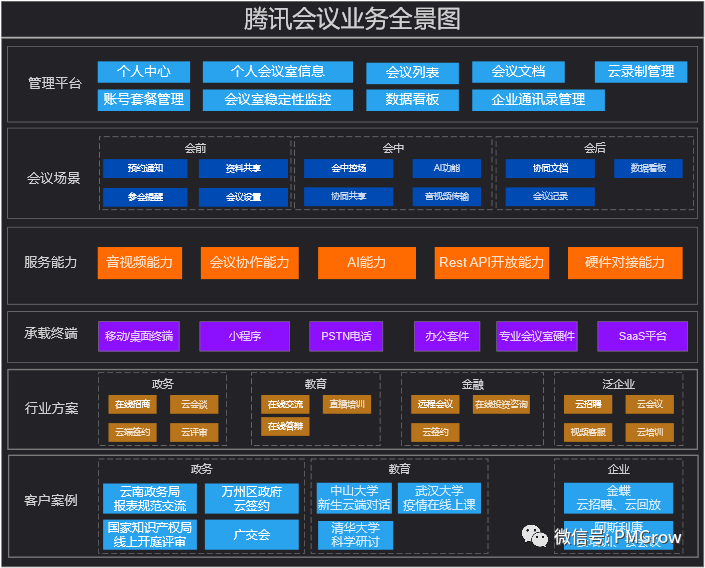The height and width of the screenshot is (568, 705).
Task: Click the 腾讯会议业务全景图 title
Action: pos(352,19)
